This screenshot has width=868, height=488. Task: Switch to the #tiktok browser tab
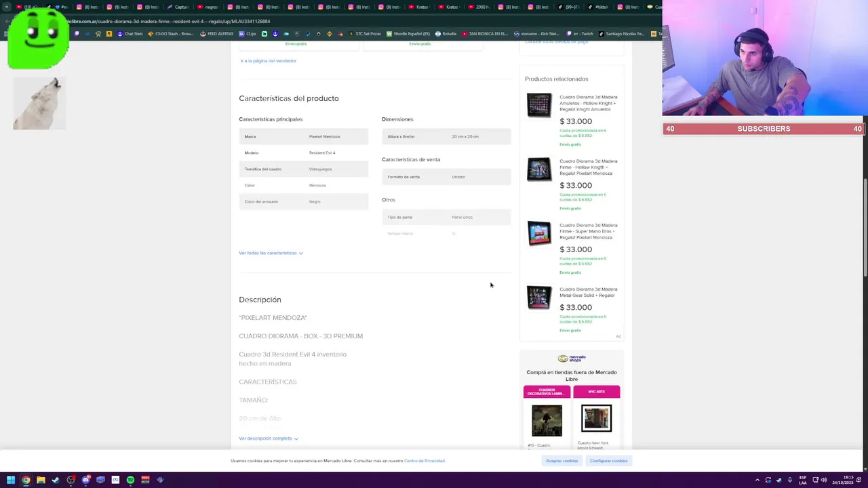598,7
